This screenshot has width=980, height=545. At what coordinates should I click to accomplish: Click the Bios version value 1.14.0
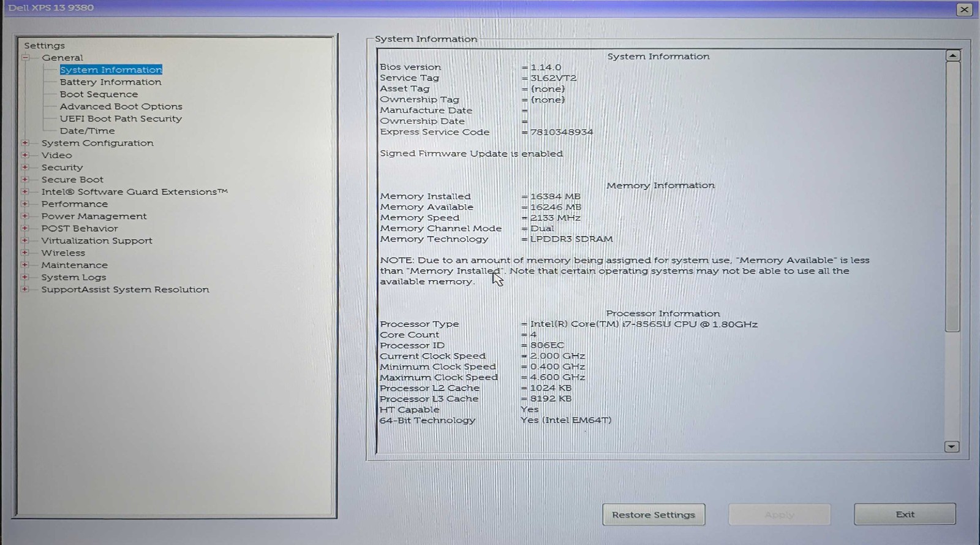(x=546, y=67)
